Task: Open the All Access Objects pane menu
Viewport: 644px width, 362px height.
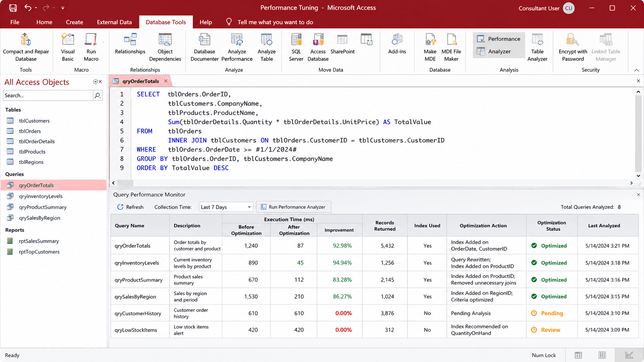Action: point(95,82)
